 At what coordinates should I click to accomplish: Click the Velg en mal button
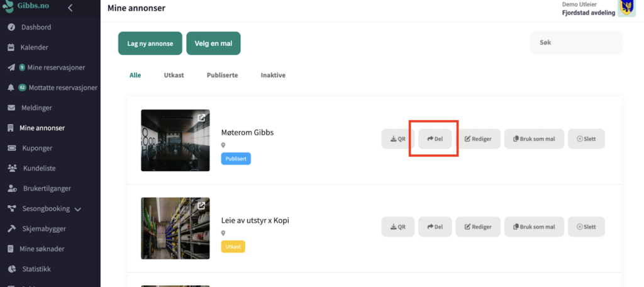point(213,43)
